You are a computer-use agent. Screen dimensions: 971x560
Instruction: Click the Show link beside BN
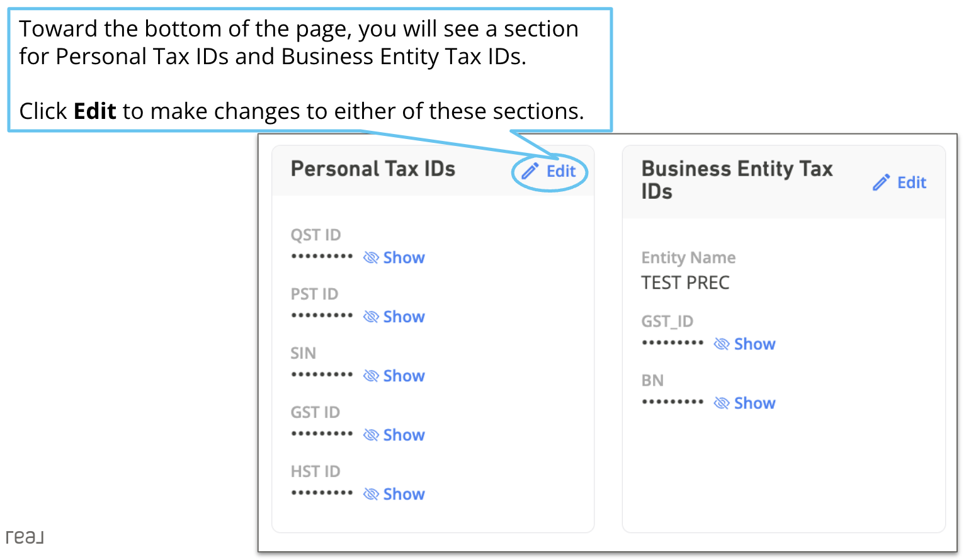click(x=754, y=402)
